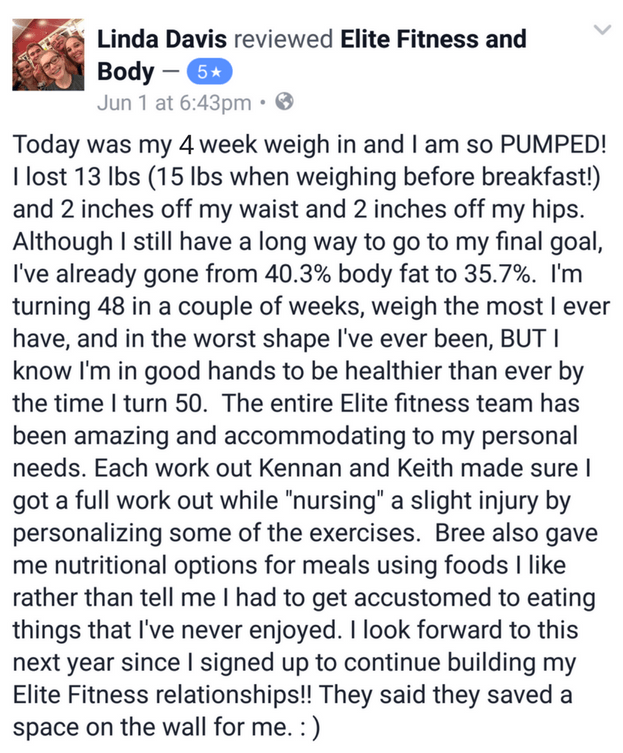This screenshot has height=753, width=623.
Task: Open the Elite Fitness and Body page link
Action: click(312, 55)
